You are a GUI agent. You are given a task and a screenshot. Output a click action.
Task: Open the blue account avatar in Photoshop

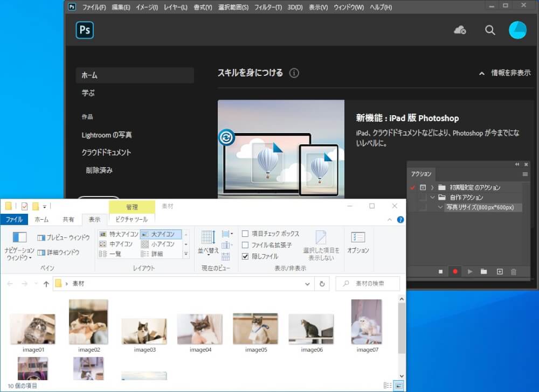pyautogui.click(x=517, y=30)
